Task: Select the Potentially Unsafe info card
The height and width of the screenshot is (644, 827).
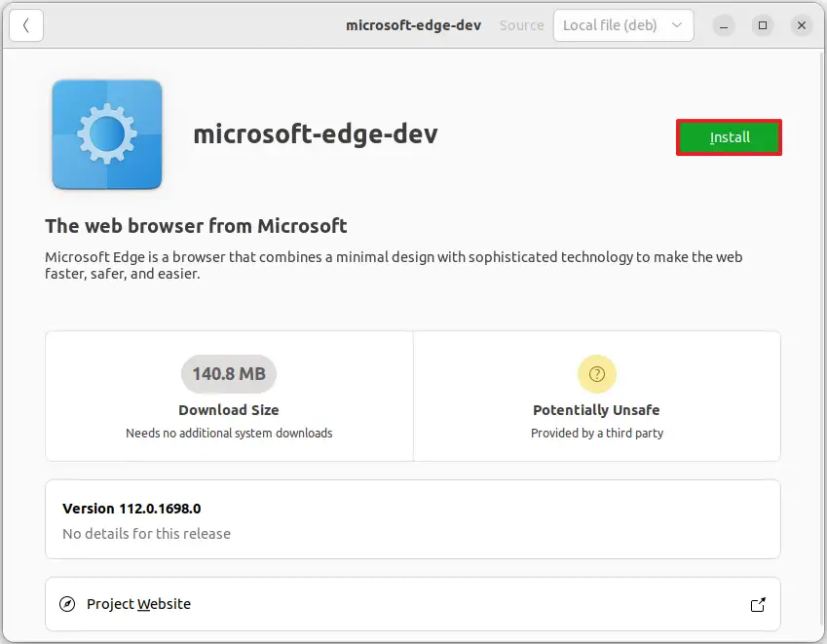Action: pyautogui.click(x=596, y=396)
